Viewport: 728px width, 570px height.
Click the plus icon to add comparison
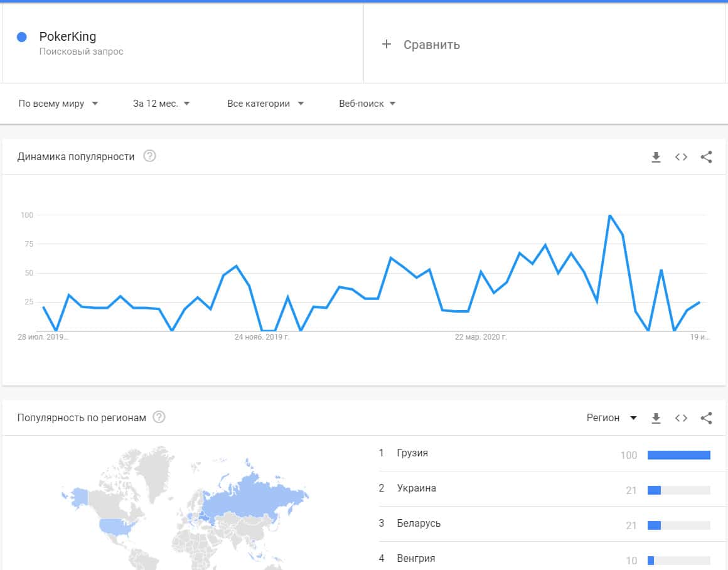tap(387, 44)
